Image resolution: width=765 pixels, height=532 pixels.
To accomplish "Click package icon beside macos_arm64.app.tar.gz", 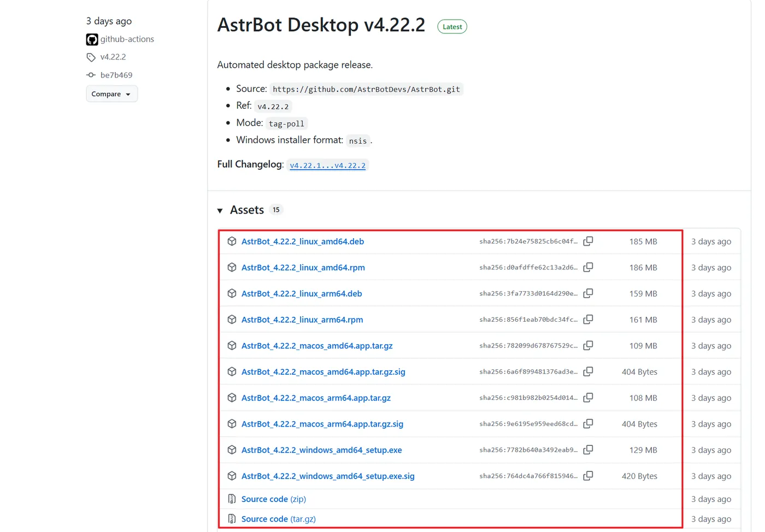I will click(232, 398).
